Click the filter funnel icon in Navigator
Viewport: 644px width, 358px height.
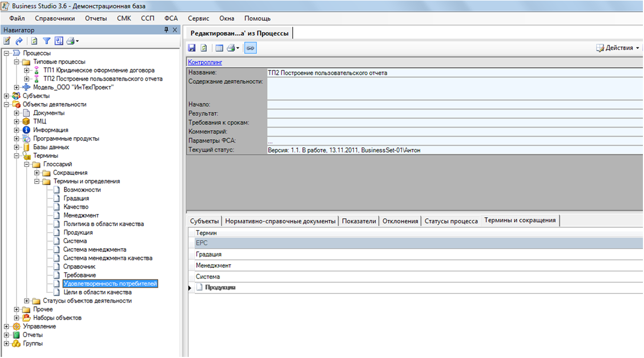point(46,41)
